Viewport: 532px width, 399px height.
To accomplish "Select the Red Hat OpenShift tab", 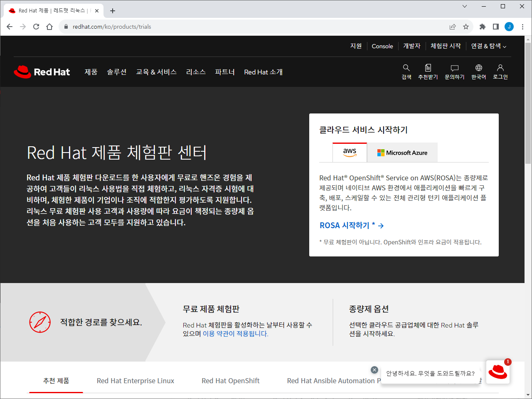I will pyautogui.click(x=231, y=381).
